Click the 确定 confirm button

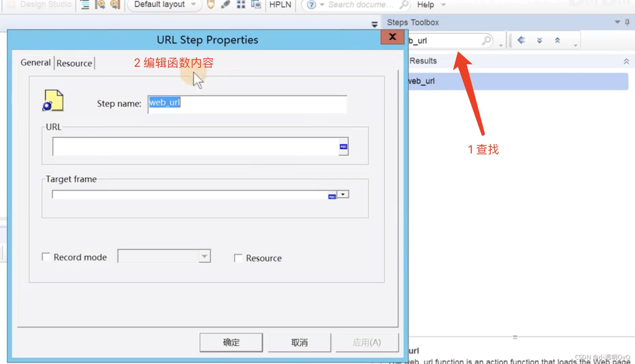(231, 342)
